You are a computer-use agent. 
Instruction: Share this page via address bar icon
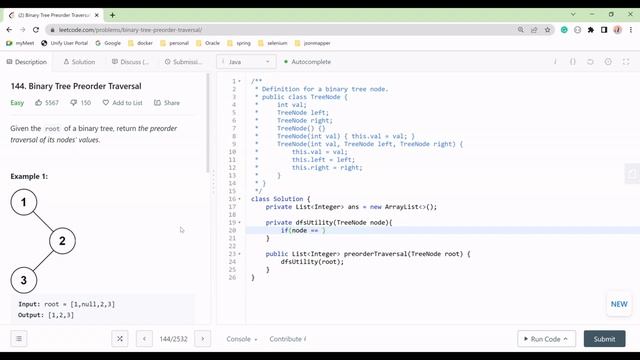pos(534,30)
